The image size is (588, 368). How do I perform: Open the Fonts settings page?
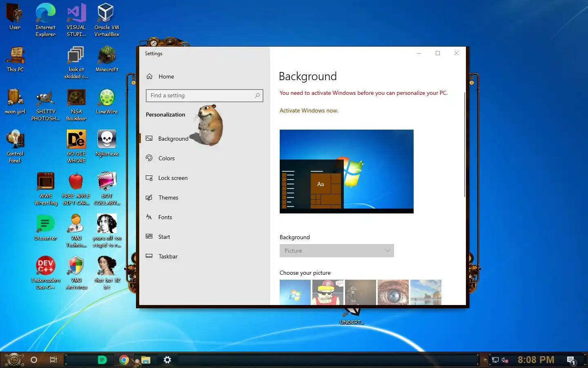[x=204, y=217]
